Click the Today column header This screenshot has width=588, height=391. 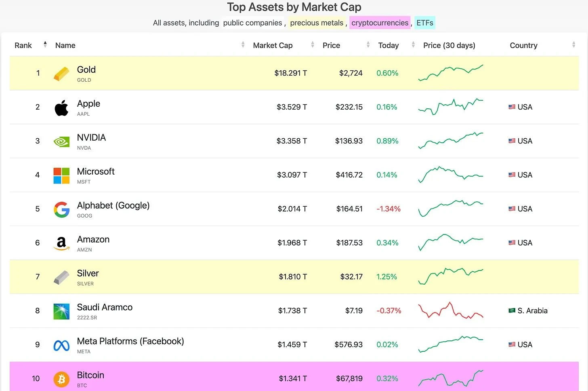coord(388,46)
